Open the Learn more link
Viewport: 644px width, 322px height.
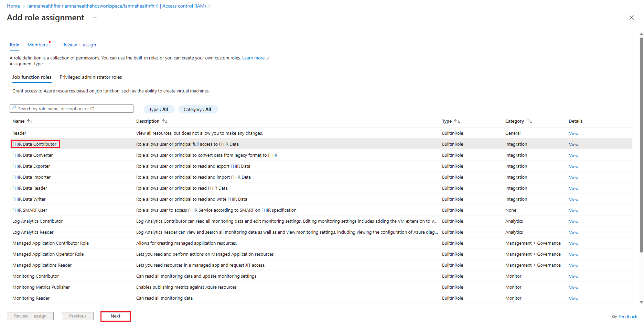point(253,58)
